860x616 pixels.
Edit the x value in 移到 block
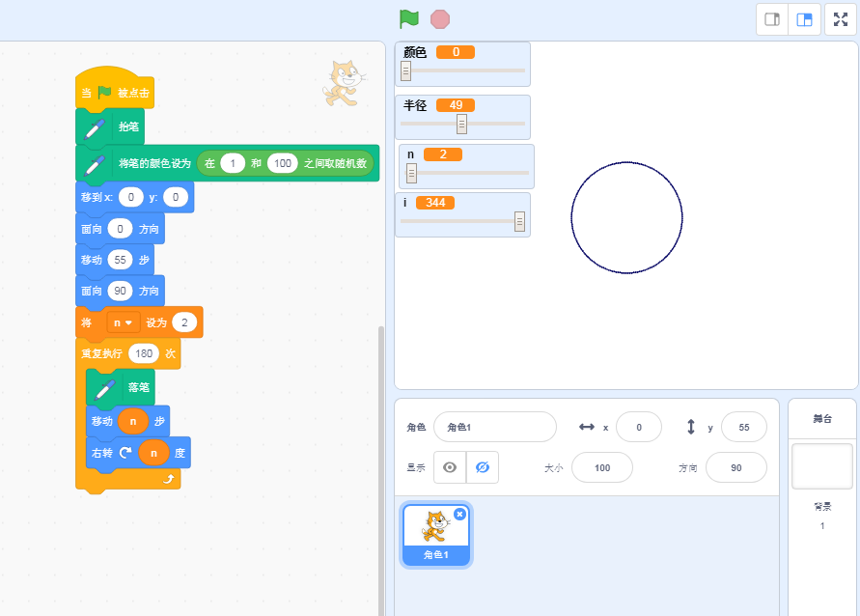(130, 197)
